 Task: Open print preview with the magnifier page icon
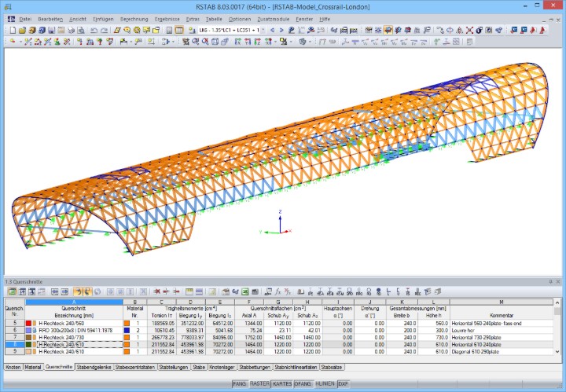[81, 31]
